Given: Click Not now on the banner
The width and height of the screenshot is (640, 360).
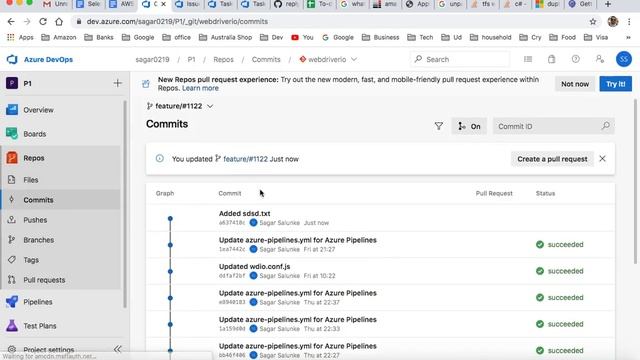Looking at the screenshot, I should (575, 84).
